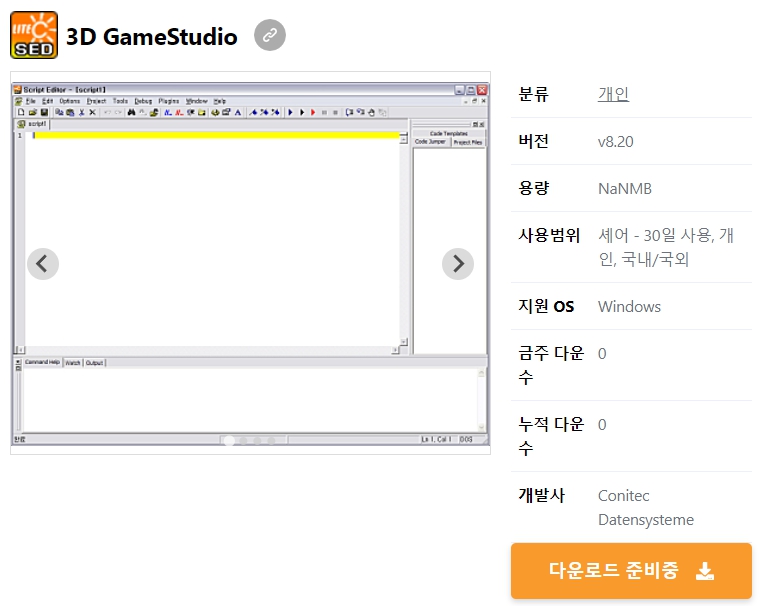The width and height of the screenshot is (763, 606).
Task: Click New file icon in Script Editor toolbar
Action: pyautogui.click(x=21, y=112)
